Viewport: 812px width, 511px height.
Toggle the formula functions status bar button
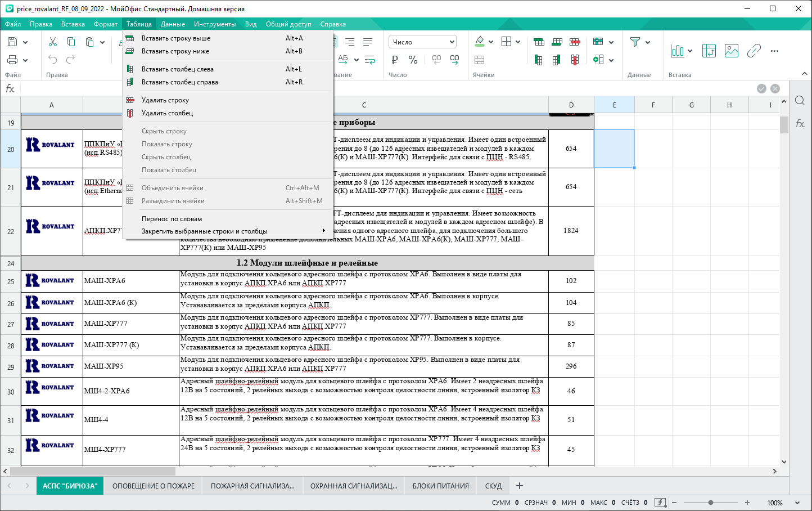pos(660,503)
